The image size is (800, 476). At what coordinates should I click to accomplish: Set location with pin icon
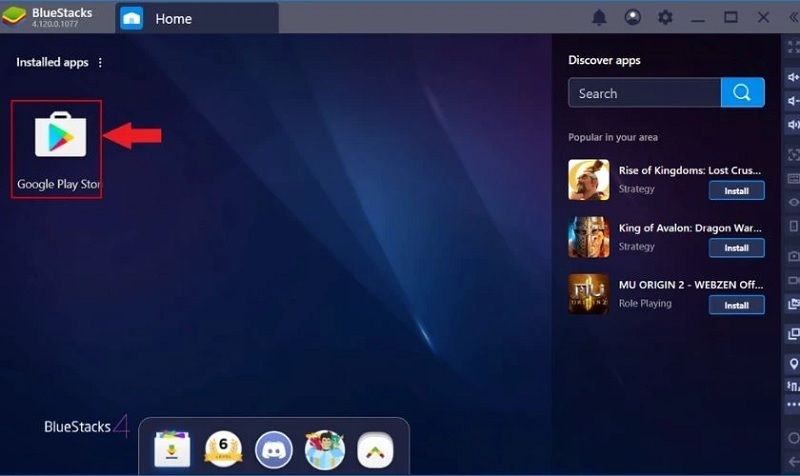tap(793, 364)
